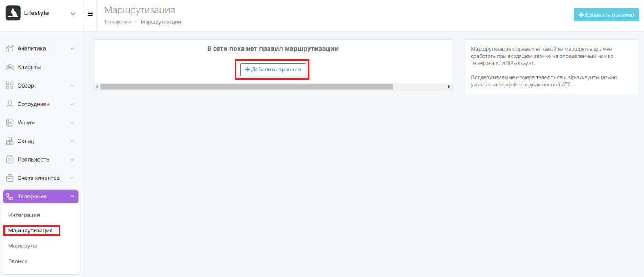Open the Lifestyle account dropdown
This screenshot has height=277, width=644.
pyautogui.click(x=73, y=13)
